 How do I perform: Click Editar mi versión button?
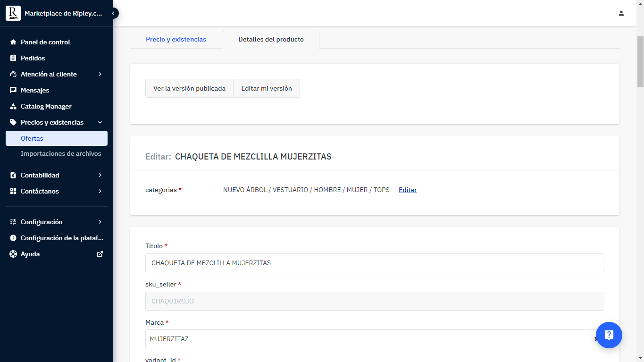267,88
